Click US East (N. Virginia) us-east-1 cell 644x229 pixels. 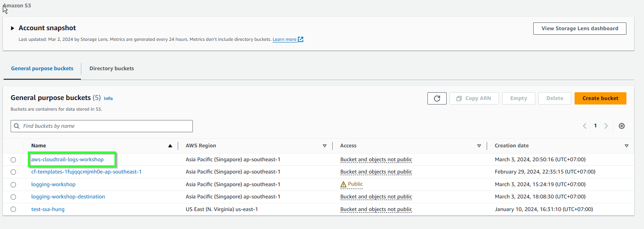221,209
